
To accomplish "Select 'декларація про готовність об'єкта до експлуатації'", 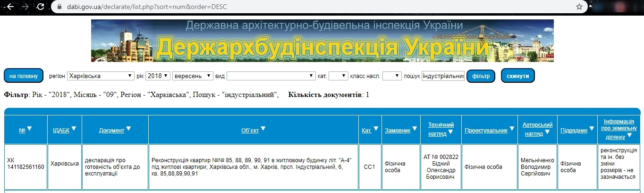I will [115, 167].
